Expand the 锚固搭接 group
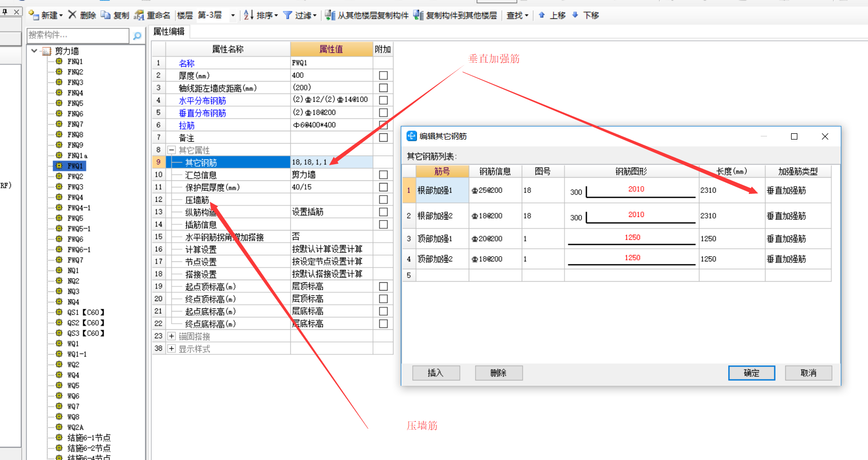The image size is (868, 460). tap(171, 336)
